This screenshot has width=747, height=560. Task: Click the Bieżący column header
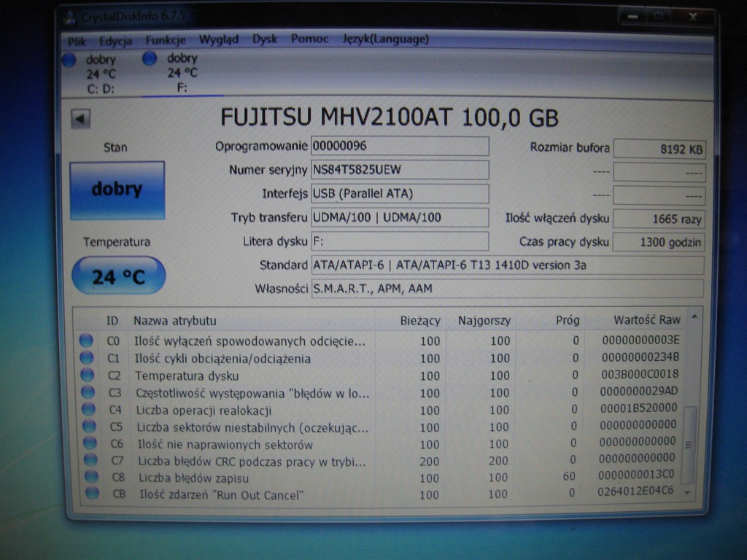coord(411,321)
